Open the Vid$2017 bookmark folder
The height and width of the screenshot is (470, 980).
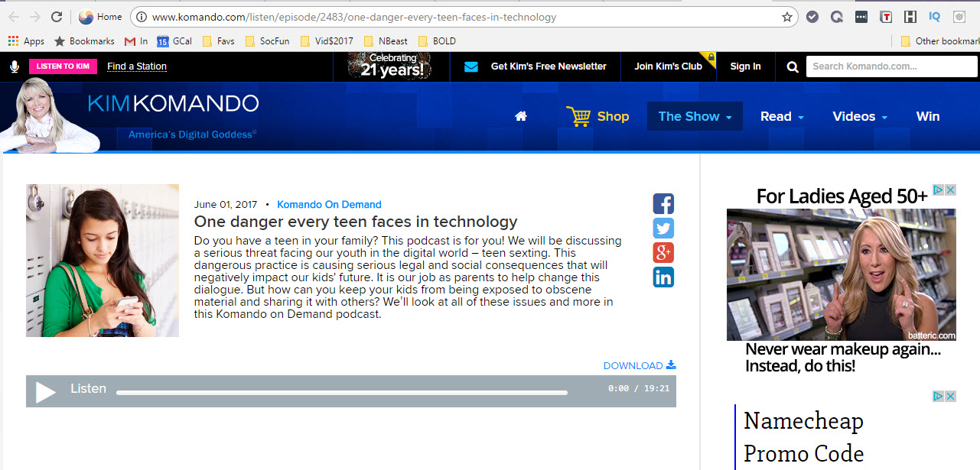327,41
